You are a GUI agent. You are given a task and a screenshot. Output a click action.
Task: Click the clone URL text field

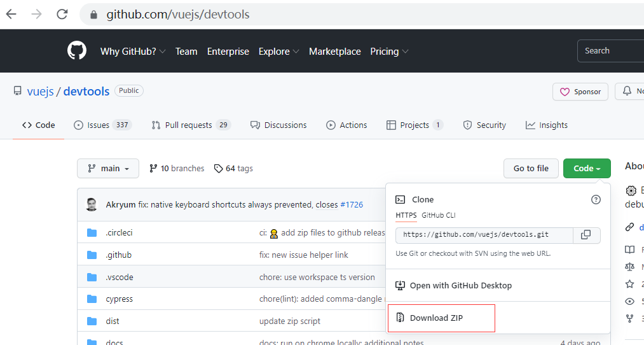coord(484,236)
